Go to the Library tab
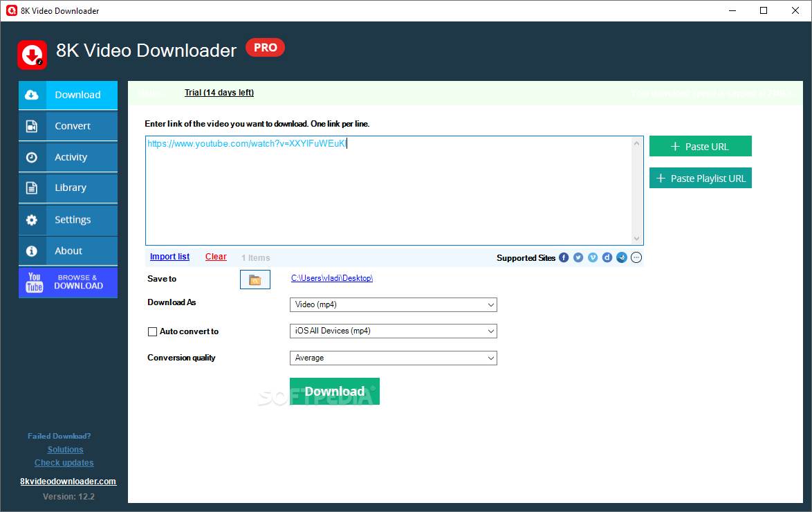The height and width of the screenshot is (512, 812). click(x=68, y=188)
